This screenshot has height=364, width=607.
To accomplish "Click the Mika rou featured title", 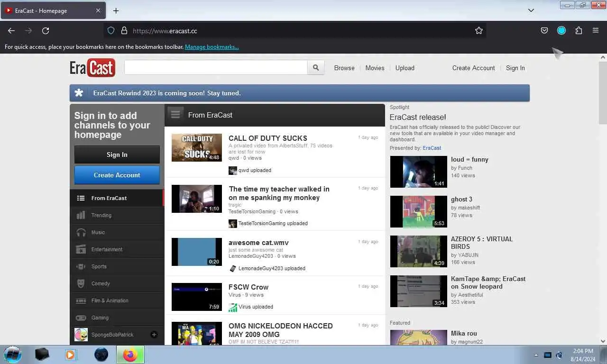I will [464, 333].
